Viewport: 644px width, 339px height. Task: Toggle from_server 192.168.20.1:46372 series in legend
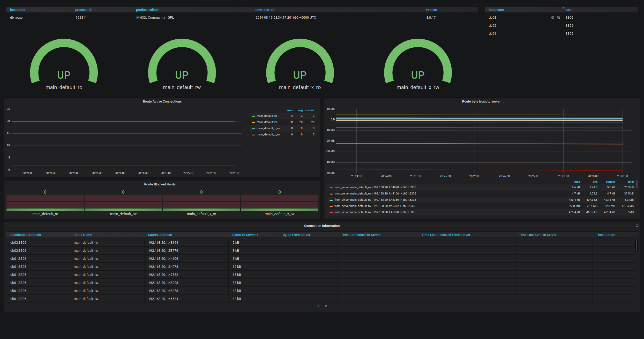375,206
